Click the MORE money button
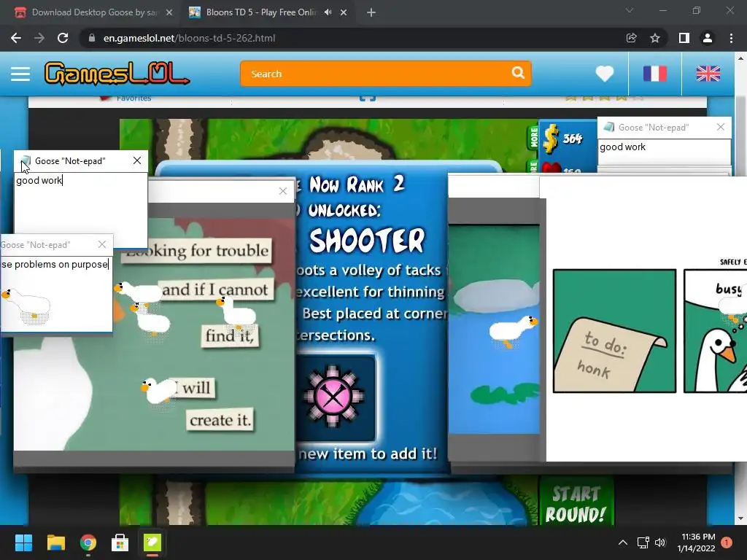The image size is (747, 560). click(x=533, y=138)
